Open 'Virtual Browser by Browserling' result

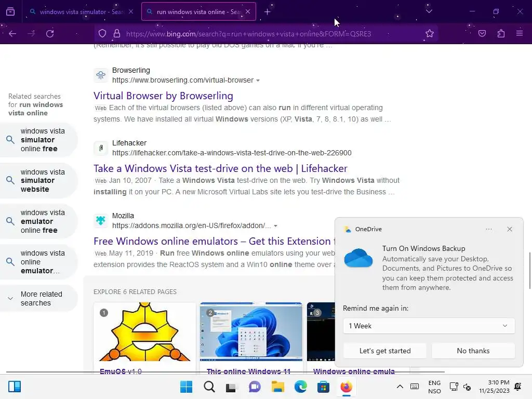click(163, 96)
